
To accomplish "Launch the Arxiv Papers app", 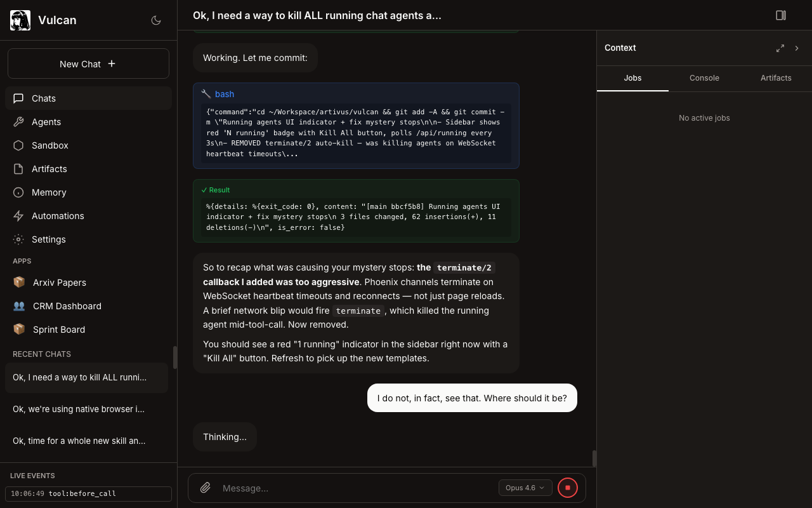I will coord(59,283).
